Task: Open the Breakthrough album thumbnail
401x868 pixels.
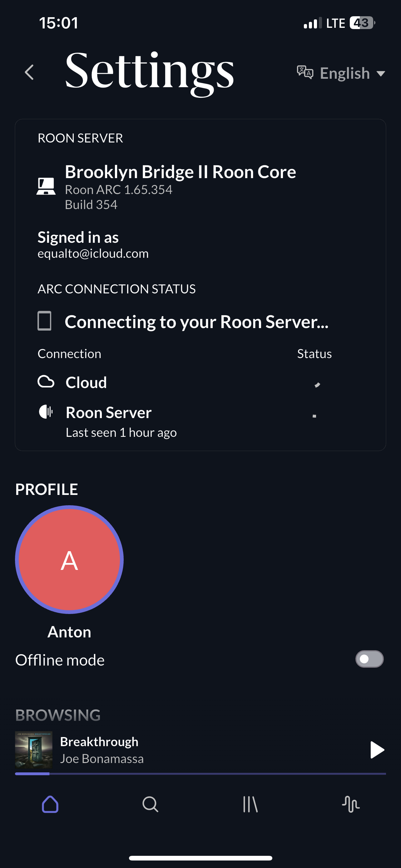Action: [x=34, y=749]
